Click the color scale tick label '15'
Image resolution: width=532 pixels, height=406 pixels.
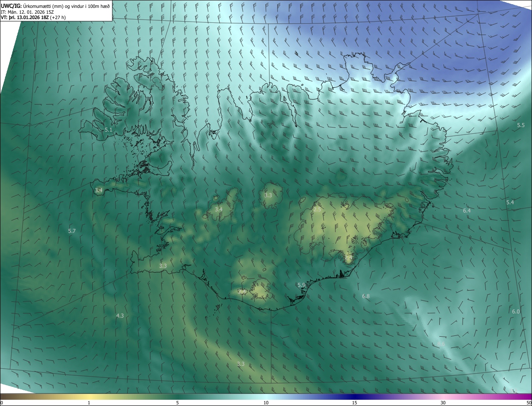click(x=355, y=403)
